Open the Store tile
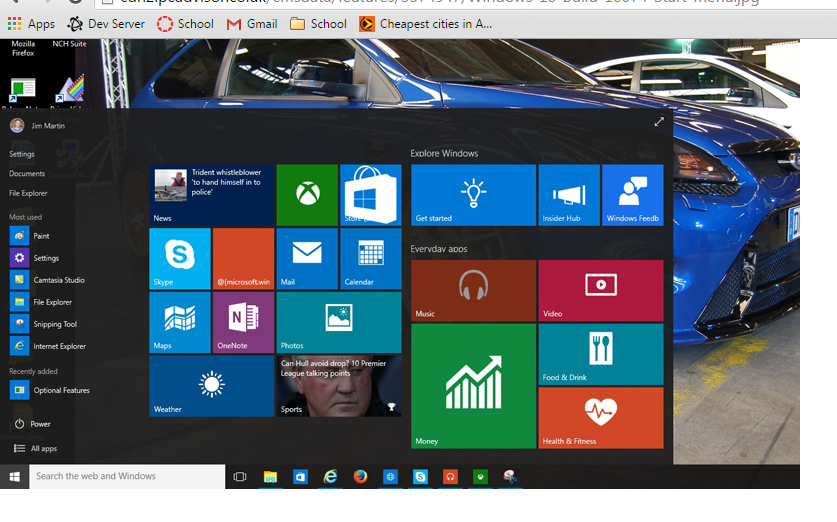Image resolution: width=837 pixels, height=522 pixels. click(370, 195)
